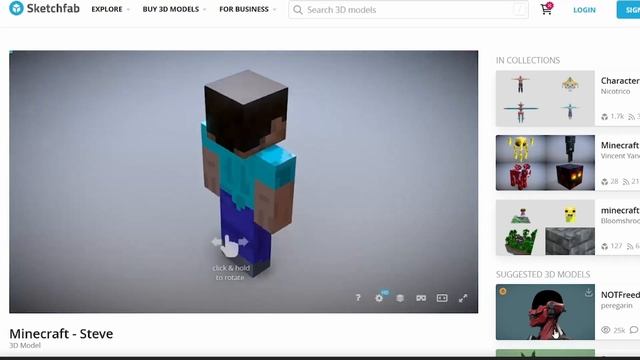Screen dimensions: 640x360
Task: Click the Search 3D models field
Action: 408,10
